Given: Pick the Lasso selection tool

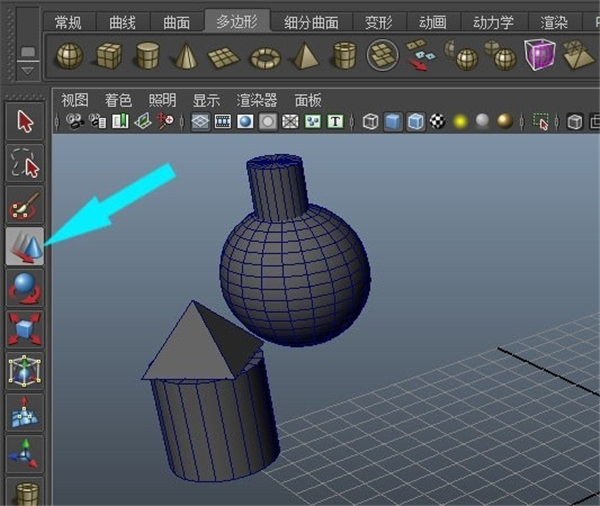Looking at the screenshot, I should [x=25, y=162].
